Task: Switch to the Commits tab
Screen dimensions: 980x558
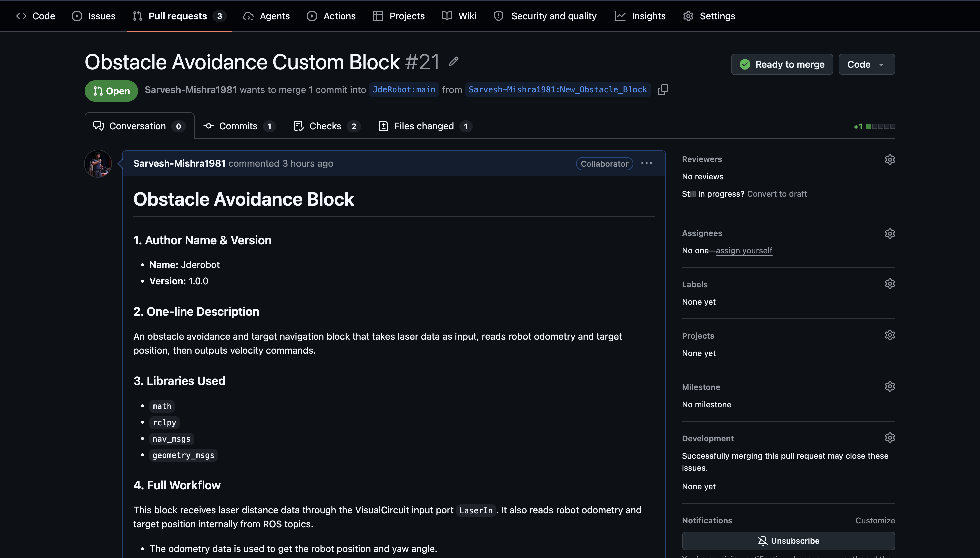Action: tap(239, 126)
